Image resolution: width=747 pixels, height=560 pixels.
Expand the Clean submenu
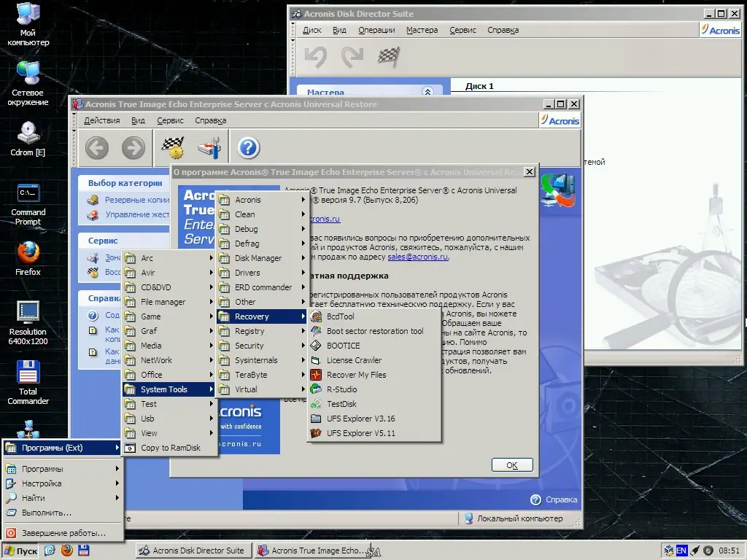[x=263, y=214]
